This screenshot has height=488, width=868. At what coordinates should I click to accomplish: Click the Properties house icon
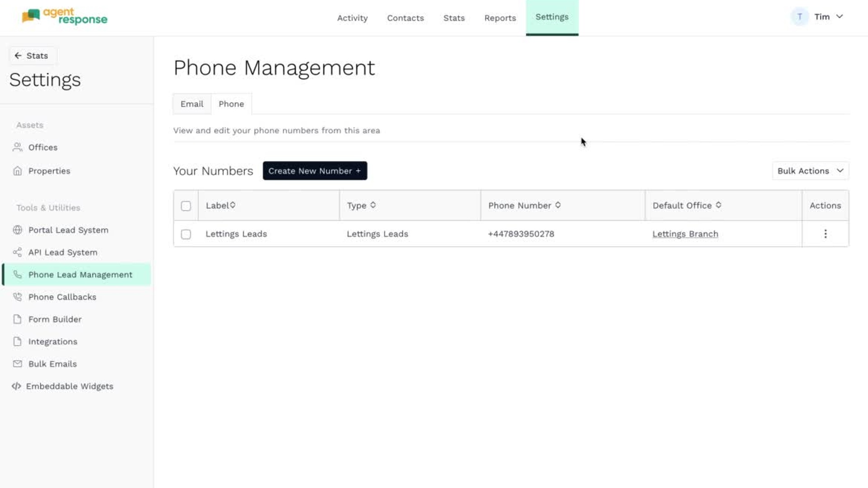17,171
